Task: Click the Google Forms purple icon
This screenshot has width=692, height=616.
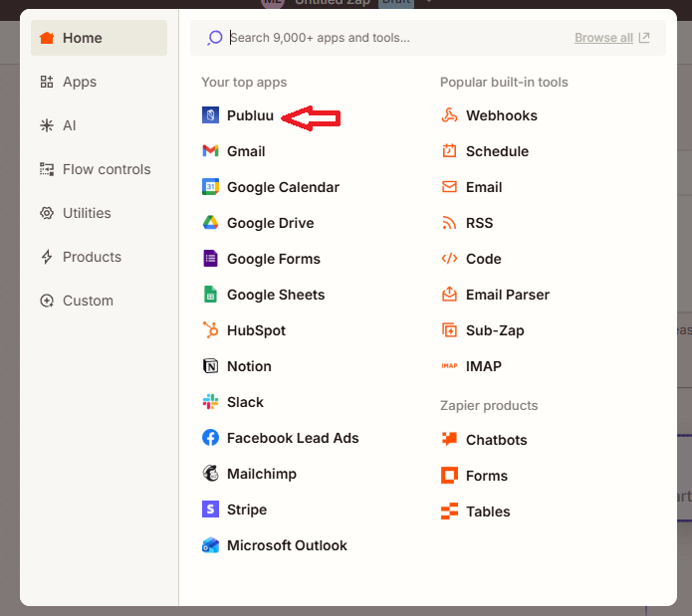Action: pyautogui.click(x=210, y=259)
